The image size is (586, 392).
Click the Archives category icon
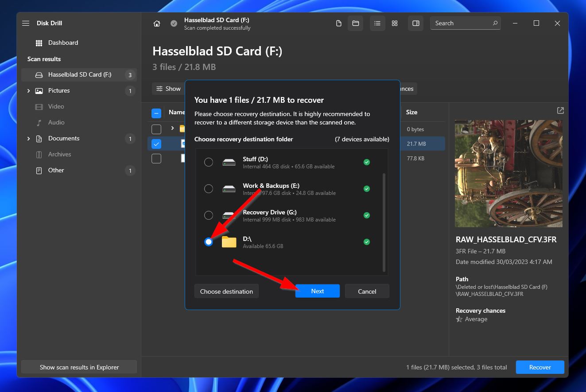[x=39, y=155]
